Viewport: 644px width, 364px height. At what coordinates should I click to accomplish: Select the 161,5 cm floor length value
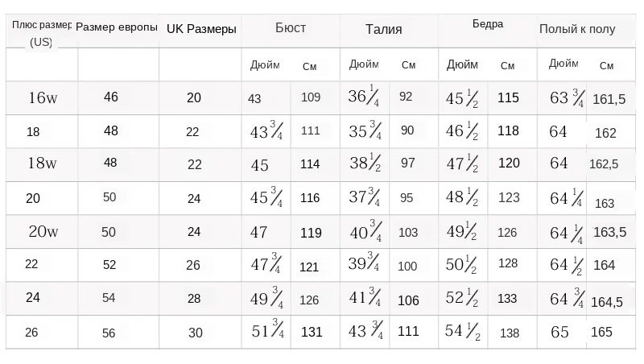[x=609, y=100]
